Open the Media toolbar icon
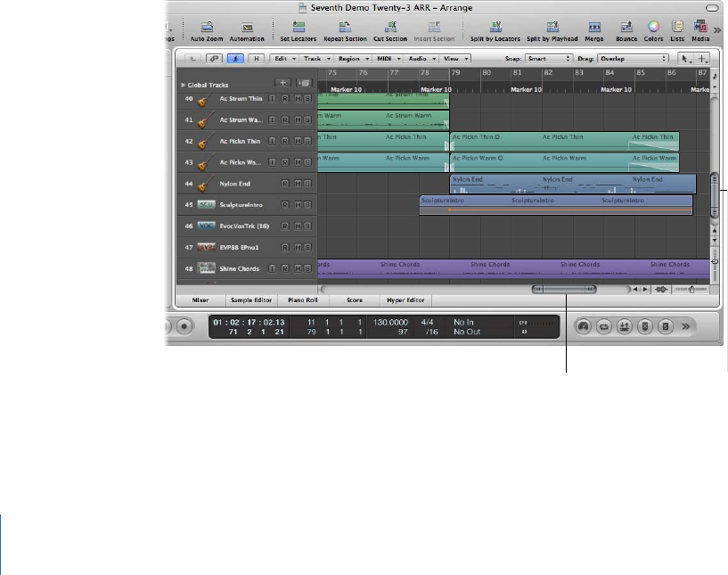 700,27
